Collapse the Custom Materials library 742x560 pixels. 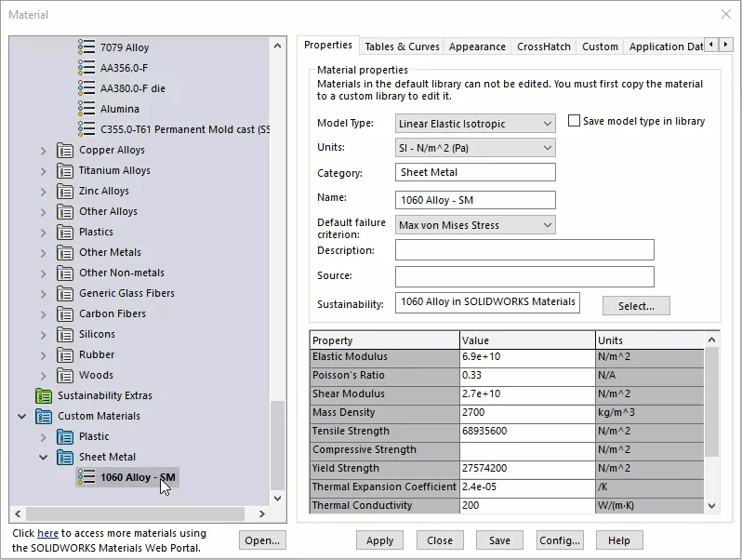coord(21,416)
